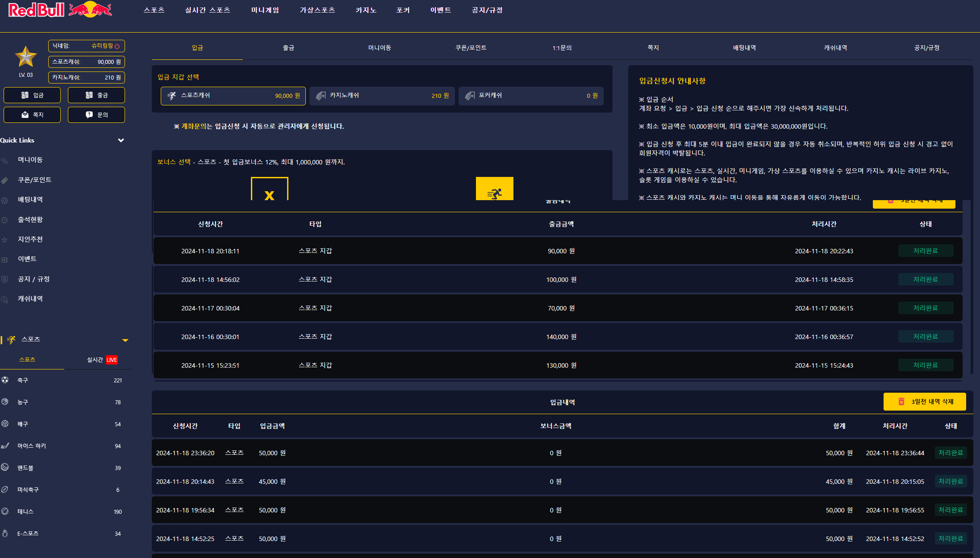The width and height of the screenshot is (980, 558).
Task: Click the gold star level badge
Action: click(25, 57)
